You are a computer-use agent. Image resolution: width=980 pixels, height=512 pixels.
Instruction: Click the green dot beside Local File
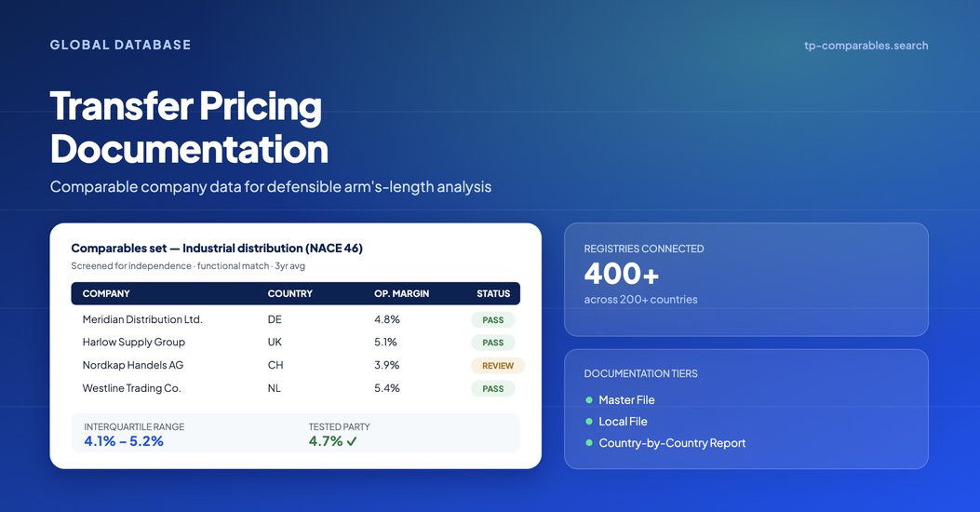pos(589,422)
